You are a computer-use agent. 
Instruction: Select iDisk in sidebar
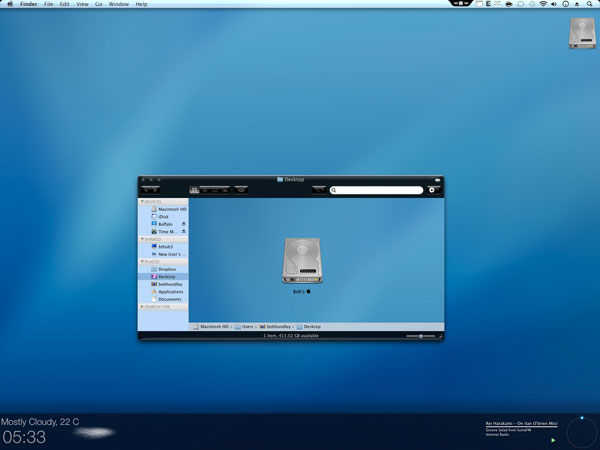(x=163, y=217)
